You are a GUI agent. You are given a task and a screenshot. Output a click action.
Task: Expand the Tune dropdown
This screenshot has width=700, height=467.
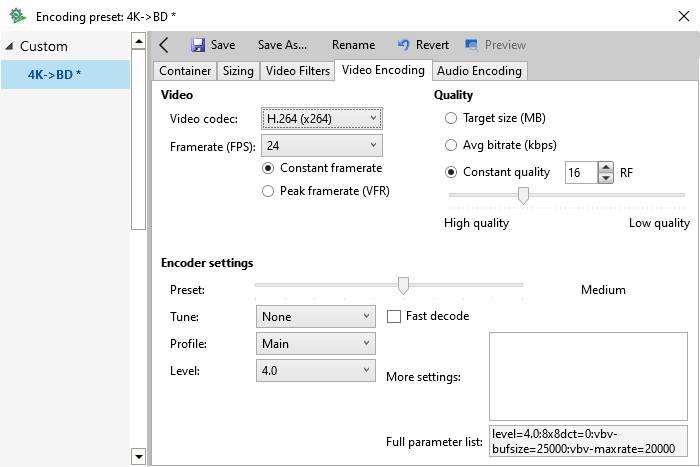point(315,317)
